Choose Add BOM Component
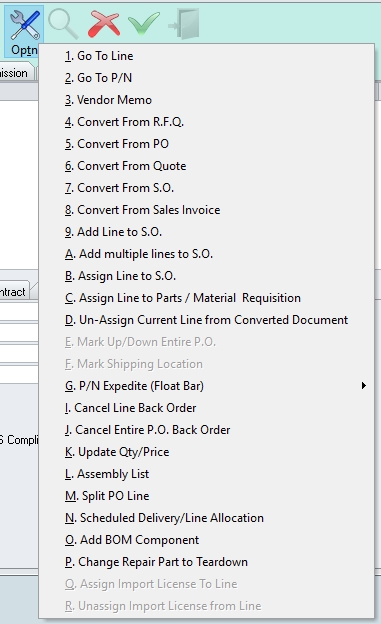 pyautogui.click(x=206, y=540)
